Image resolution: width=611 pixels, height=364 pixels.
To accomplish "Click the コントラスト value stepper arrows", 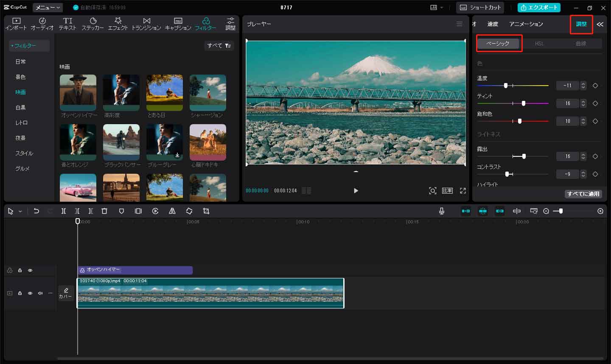I will (583, 174).
